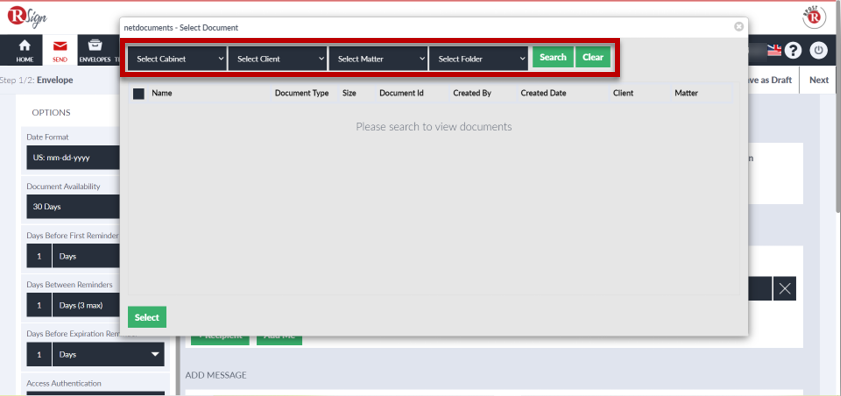Open the Select Folder dropdown

tap(478, 59)
